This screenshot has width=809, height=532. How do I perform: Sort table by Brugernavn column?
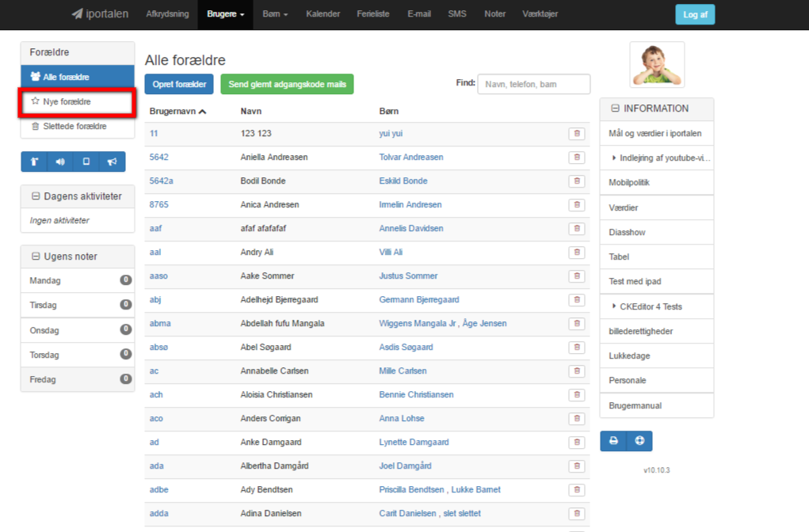[177, 112]
